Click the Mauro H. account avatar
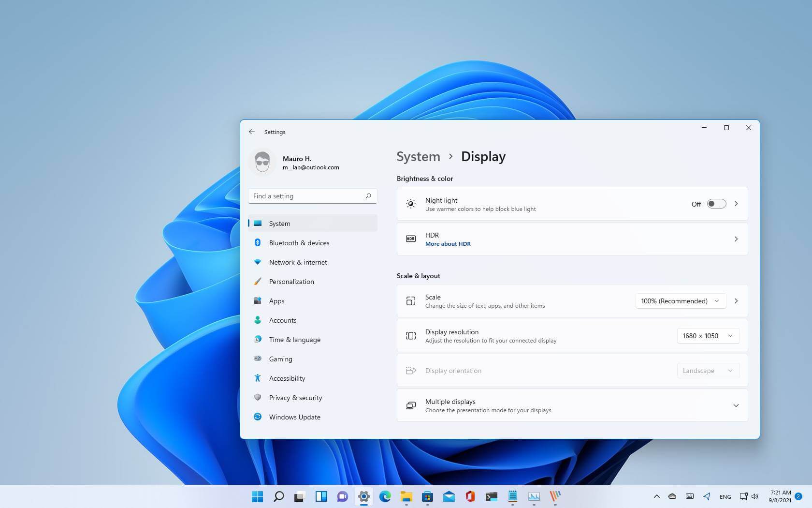 point(262,162)
